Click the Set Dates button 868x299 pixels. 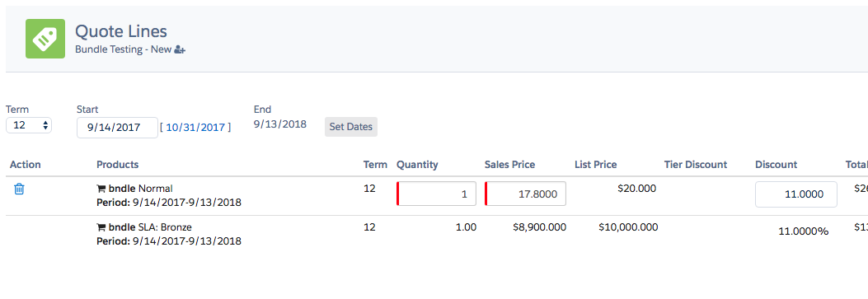pyautogui.click(x=351, y=127)
